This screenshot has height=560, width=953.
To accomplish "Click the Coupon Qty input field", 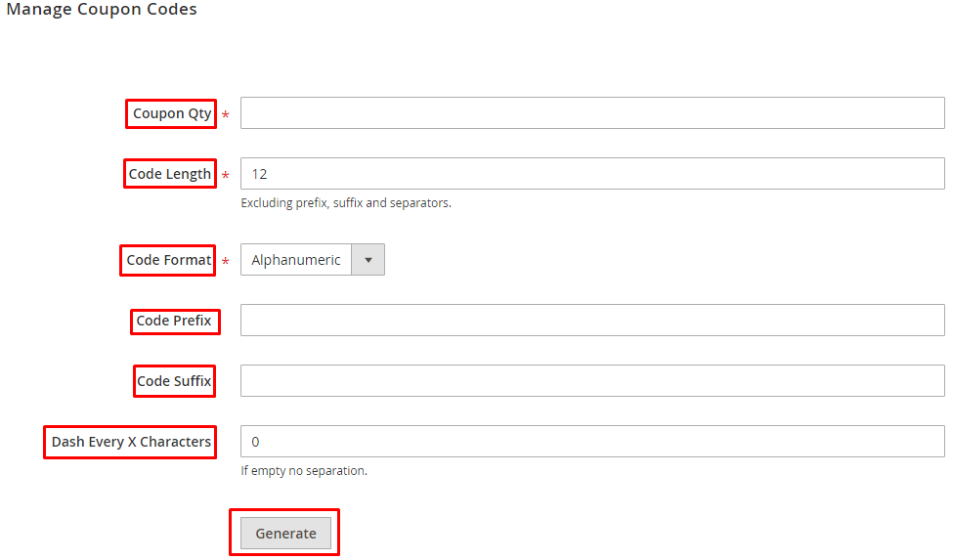I will 592,113.
